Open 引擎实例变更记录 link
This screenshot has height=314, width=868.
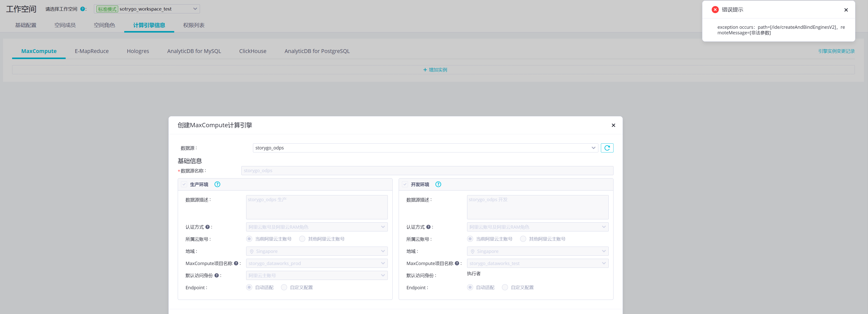pyautogui.click(x=836, y=51)
